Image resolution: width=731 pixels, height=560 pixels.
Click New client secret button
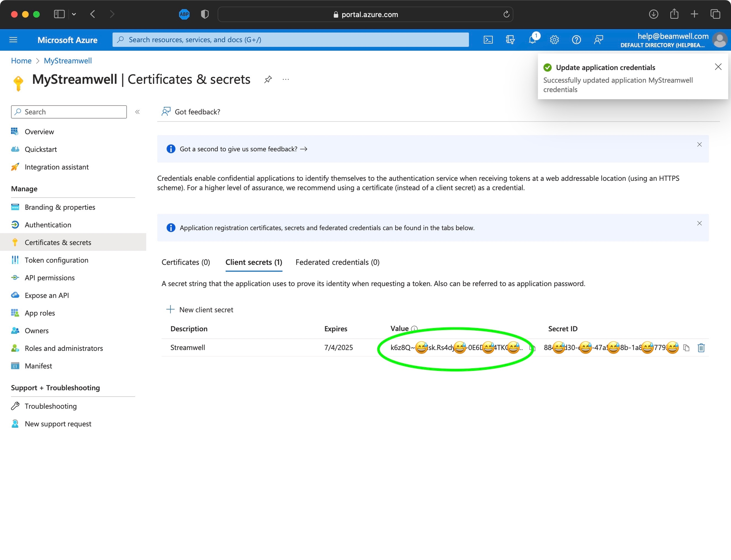[x=200, y=310]
